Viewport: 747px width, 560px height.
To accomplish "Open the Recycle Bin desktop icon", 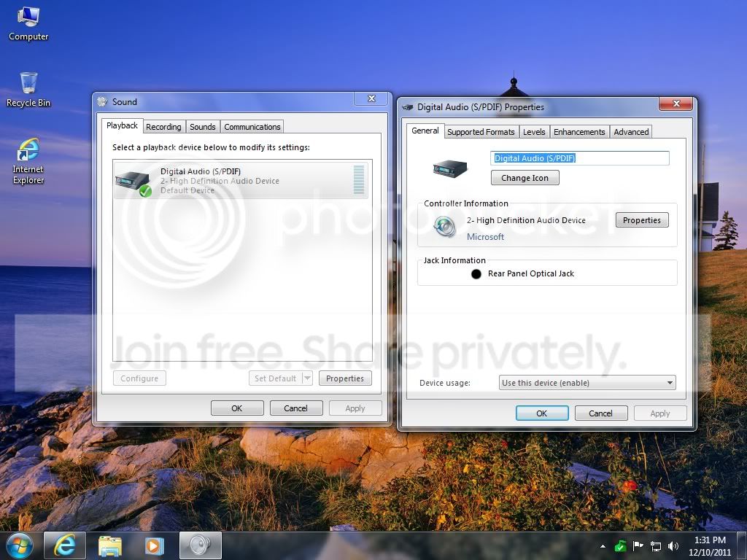I will click(28, 90).
